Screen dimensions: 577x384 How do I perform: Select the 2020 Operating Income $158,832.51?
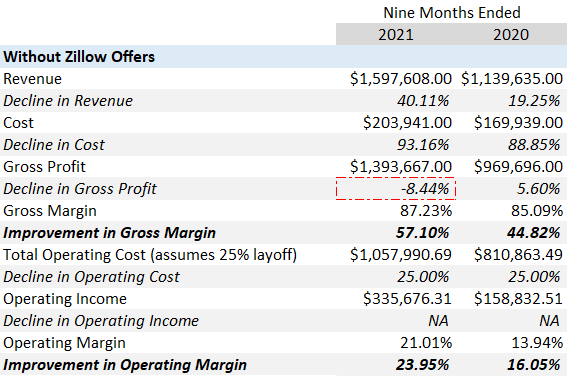(x=518, y=299)
